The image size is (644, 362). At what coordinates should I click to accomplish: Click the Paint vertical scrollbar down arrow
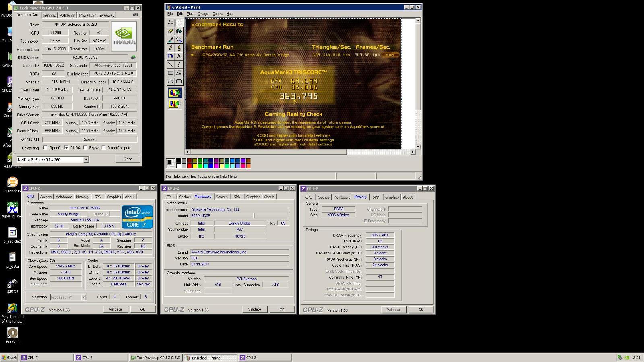tap(418, 147)
